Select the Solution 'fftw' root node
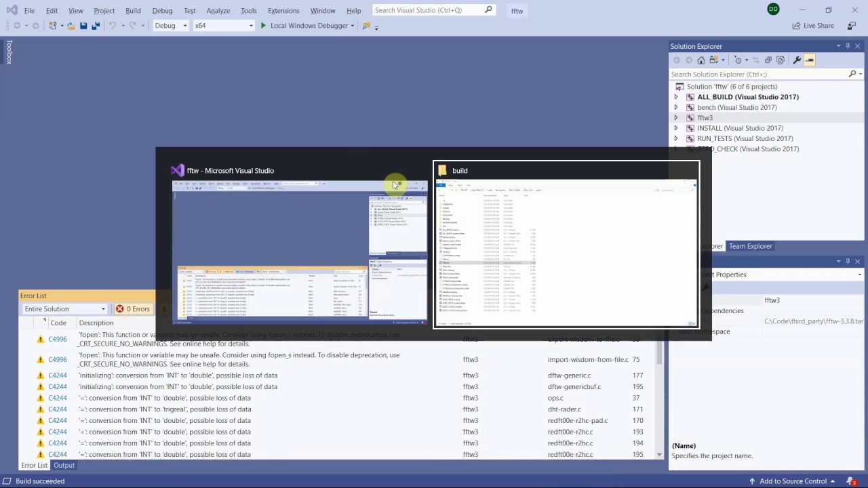The height and width of the screenshot is (488, 868). pos(732,87)
